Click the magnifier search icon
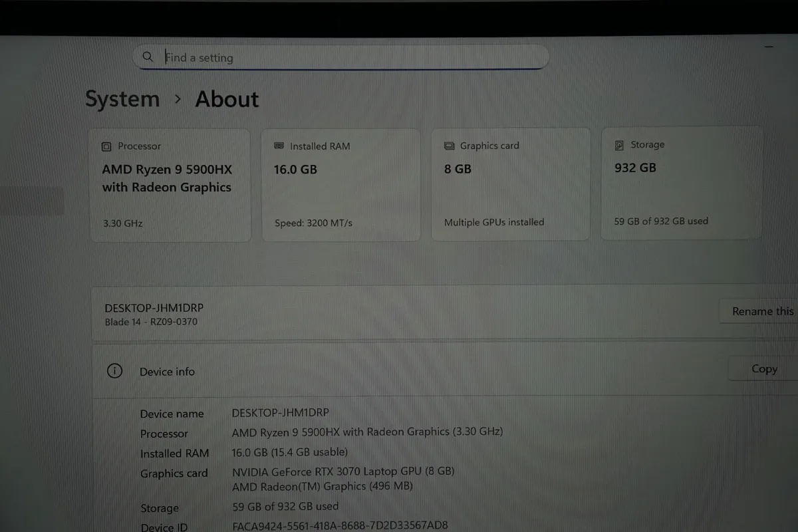This screenshot has width=798, height=532. coord(148,57)
